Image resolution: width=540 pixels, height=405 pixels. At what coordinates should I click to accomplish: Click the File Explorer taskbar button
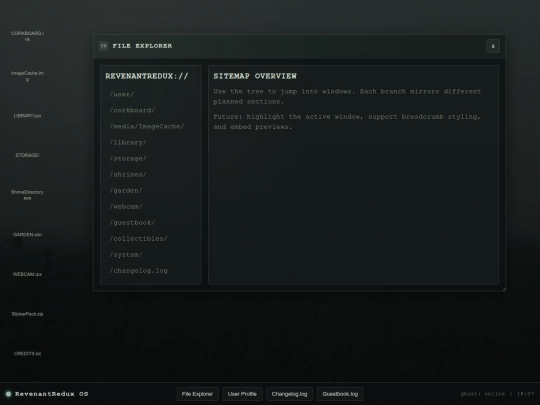197,394
